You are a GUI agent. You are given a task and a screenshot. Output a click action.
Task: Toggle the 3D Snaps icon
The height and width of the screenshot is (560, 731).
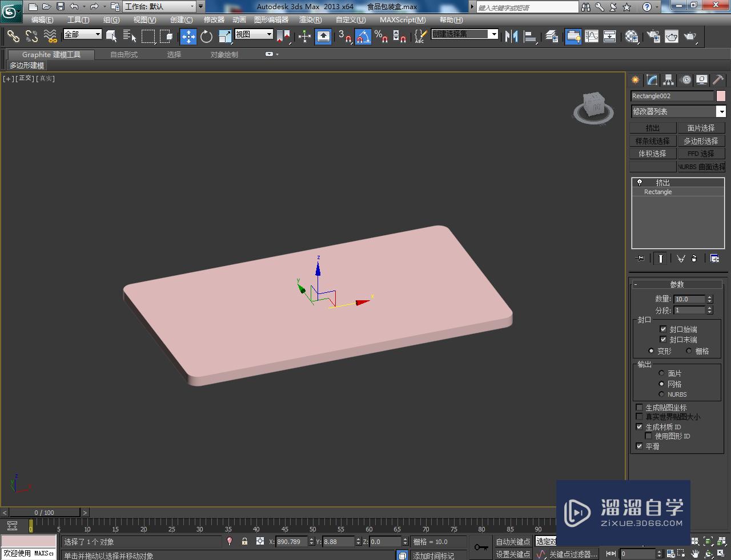pyautogui.click(x=344, y=37)
